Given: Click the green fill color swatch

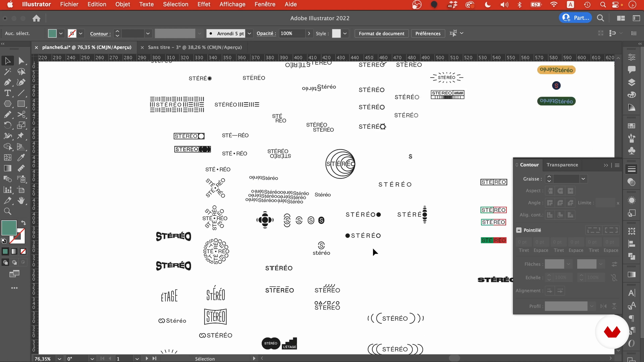Looking at the screenshot, I should (x=52, y=33).
